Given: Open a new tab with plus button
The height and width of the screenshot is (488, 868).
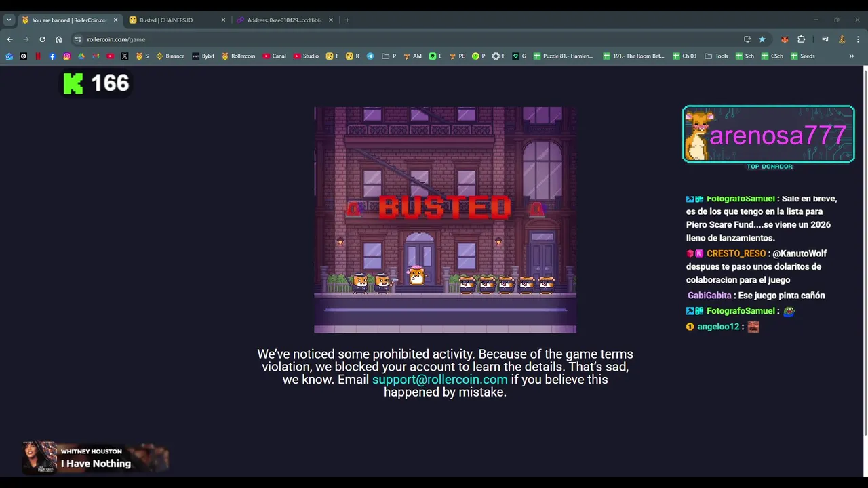Looking at the screenshot, I should [x=347, y=20].
